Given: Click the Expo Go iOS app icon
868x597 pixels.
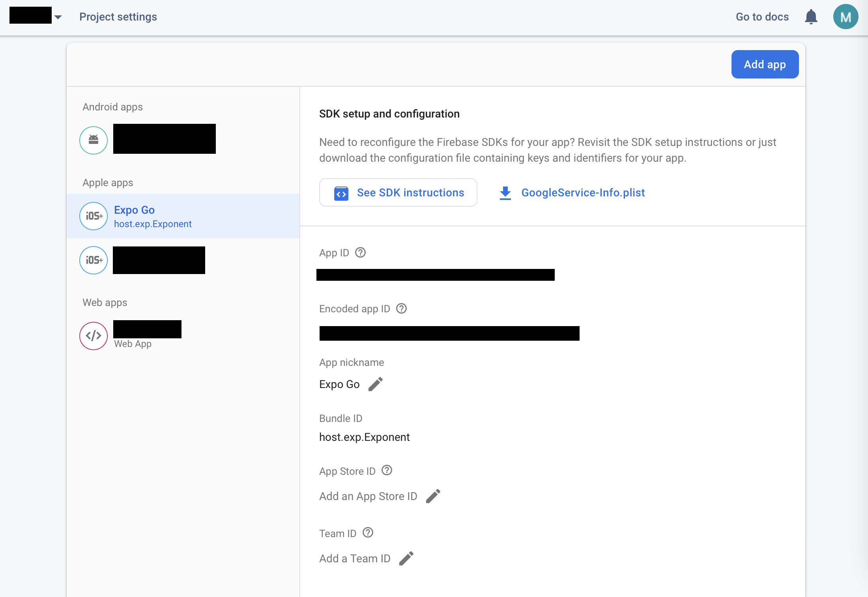Looking at the screenshot, I should pyautogui.click(x=93, y=216).
